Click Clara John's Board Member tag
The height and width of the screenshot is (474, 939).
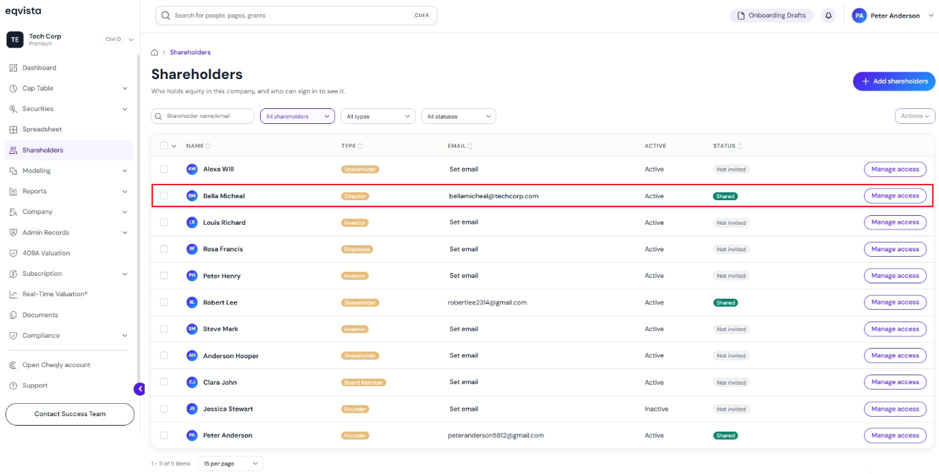[x=363, y=382]
